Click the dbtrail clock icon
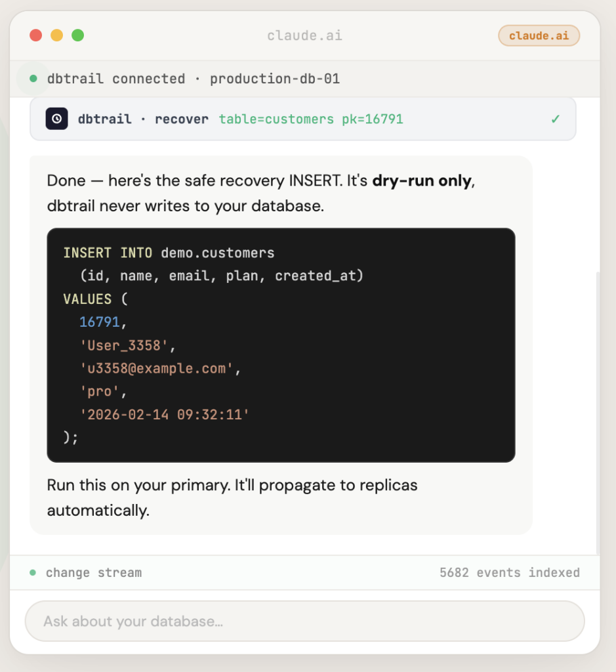The image size is (616, 672). [x=56, y=119]
